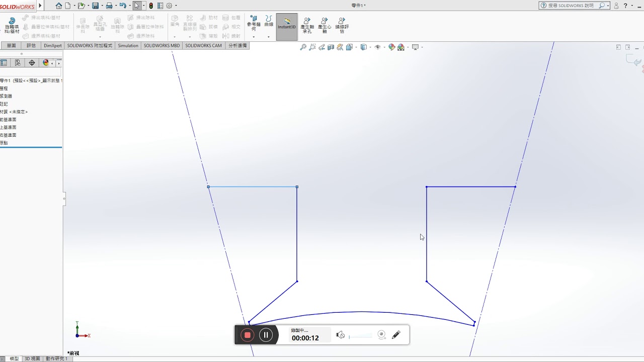Image resolution: width=644 pixels, height=362 pixels.
Task: Switch to DimXpertManager crosshair tab
Action: pyautogui.click(x=32, y=63)
